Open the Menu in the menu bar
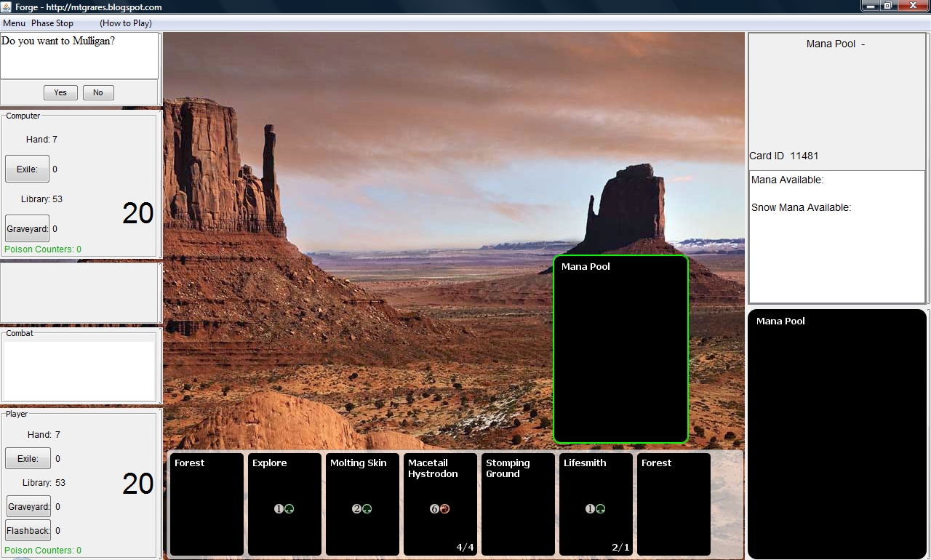Viewport: 931px width, 560px height. point(14,23)
